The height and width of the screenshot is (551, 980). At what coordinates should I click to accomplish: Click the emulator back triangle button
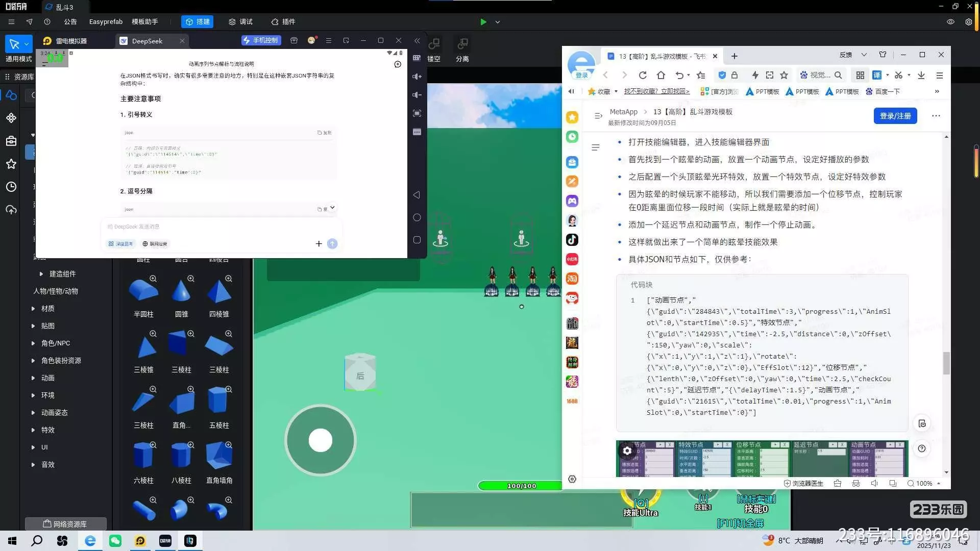pyautogui.click(x=417, y=195)
